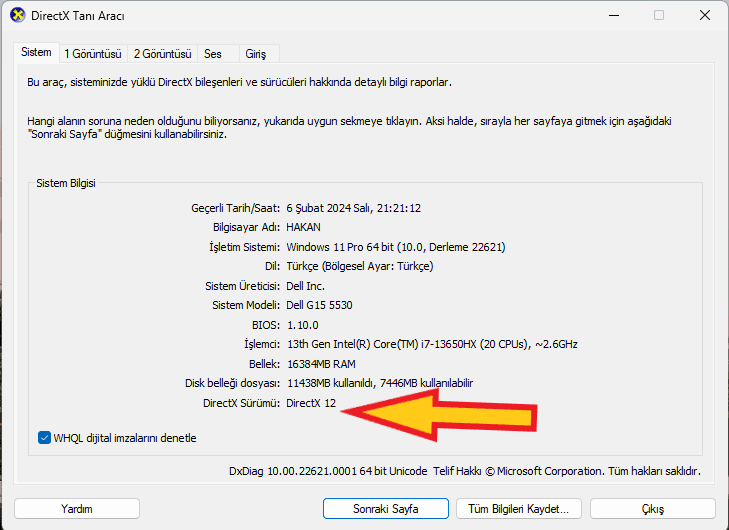Click the DirectX Tanı Aracı title bar icon
This screenshot has width=729, height=530.
coord(17,15)
